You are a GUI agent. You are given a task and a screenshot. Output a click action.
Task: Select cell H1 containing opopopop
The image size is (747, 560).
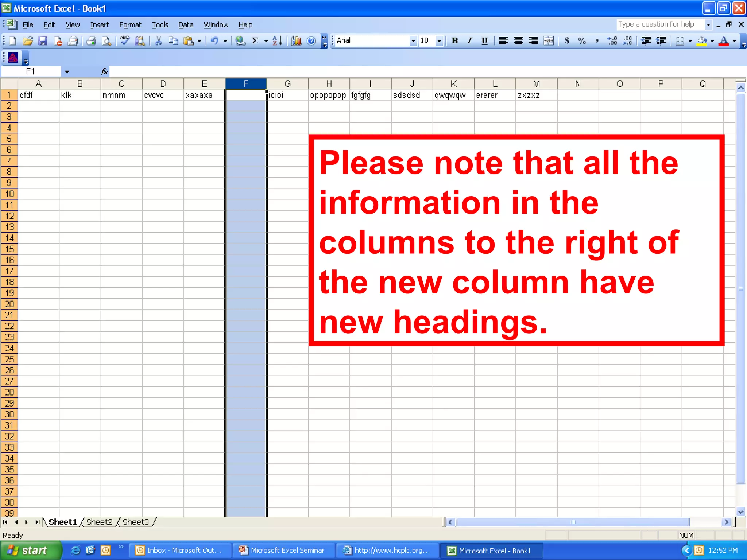click(x=329, y=95)
